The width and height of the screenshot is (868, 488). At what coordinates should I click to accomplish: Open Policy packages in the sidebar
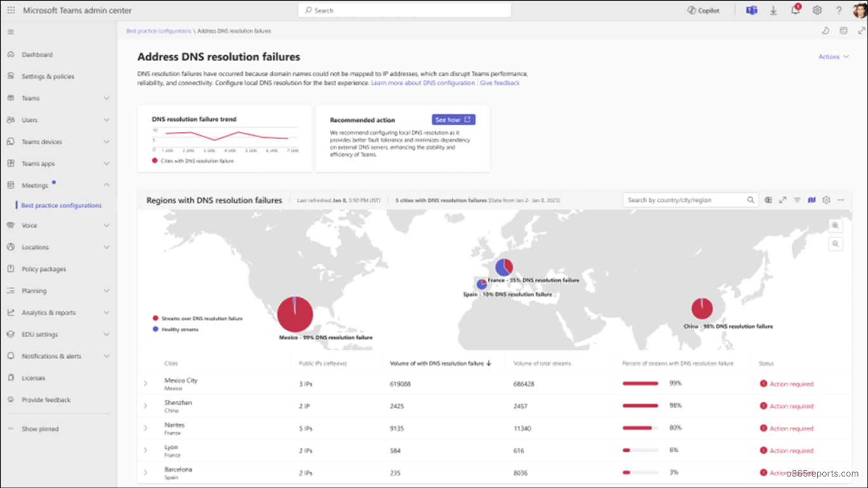pyautogui.click(x=43, y=269)
